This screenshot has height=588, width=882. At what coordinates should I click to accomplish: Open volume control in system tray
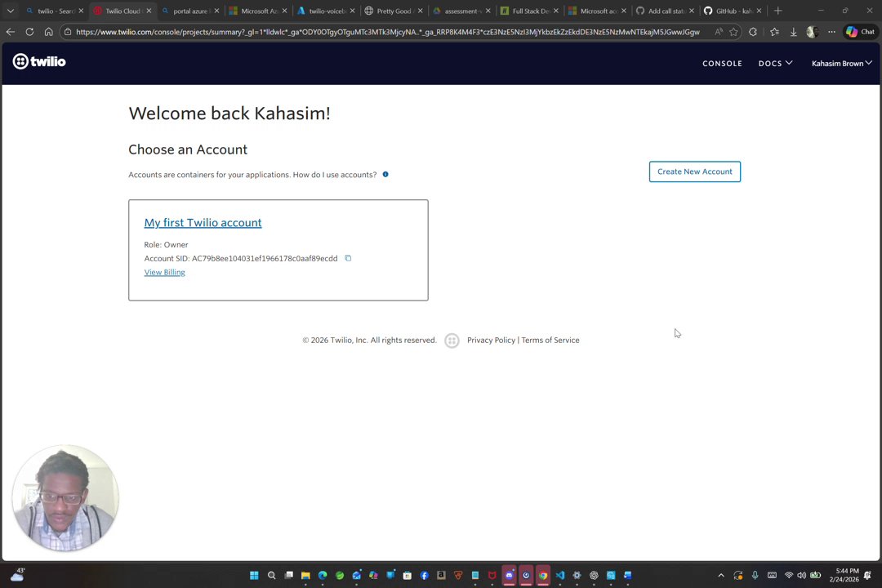click(802, 575)
